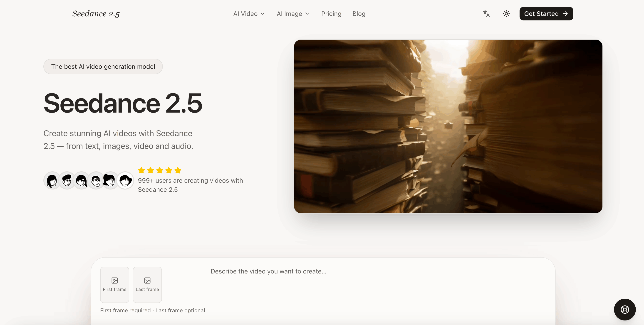This screenshot has height=325, width=644.
Task: Click the first user avatar in the row
Action: [x=52, y=180]
